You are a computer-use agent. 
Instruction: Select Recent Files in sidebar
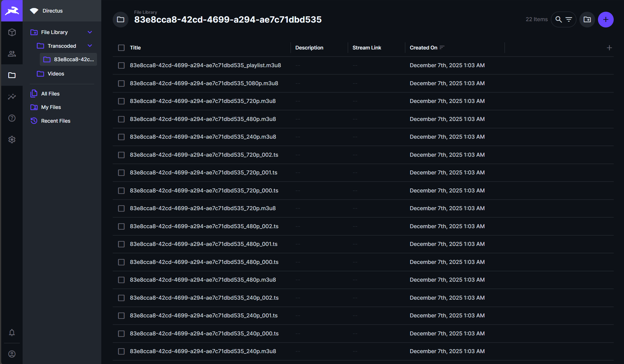point(56,121)
